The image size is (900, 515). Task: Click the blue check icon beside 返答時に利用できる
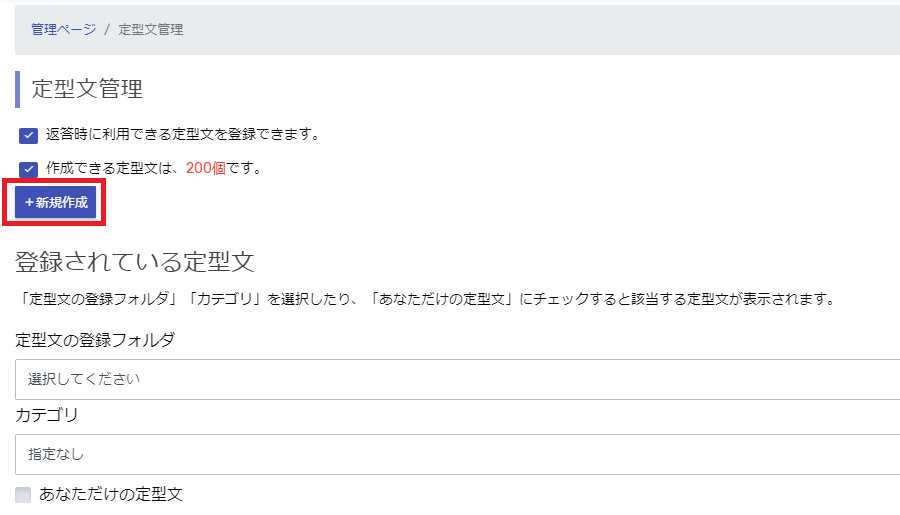[x=28, y=135]
